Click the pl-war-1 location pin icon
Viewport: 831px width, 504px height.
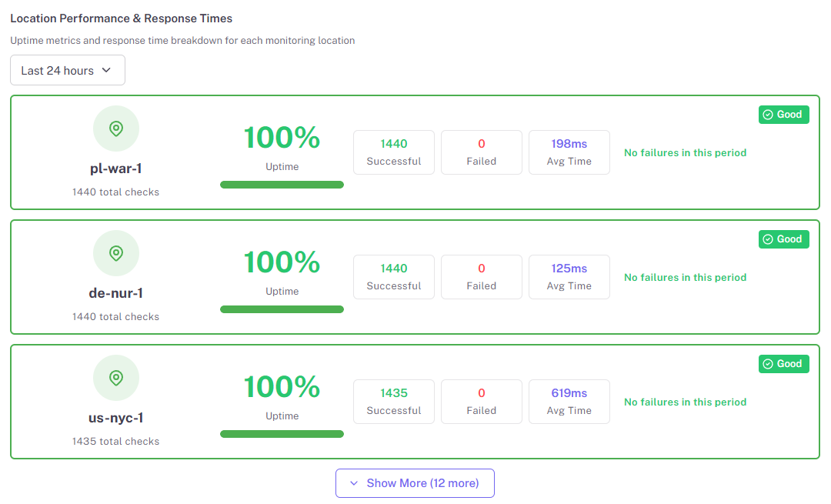pos(116,129)
